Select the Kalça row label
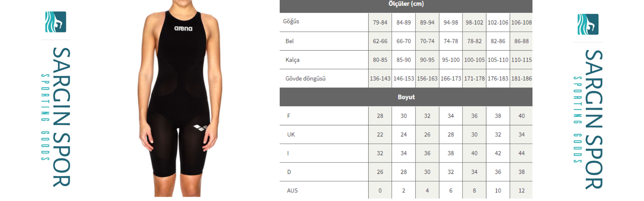This screenshot has width=644, height=201. pyautogui.click(x=292, y=60)
